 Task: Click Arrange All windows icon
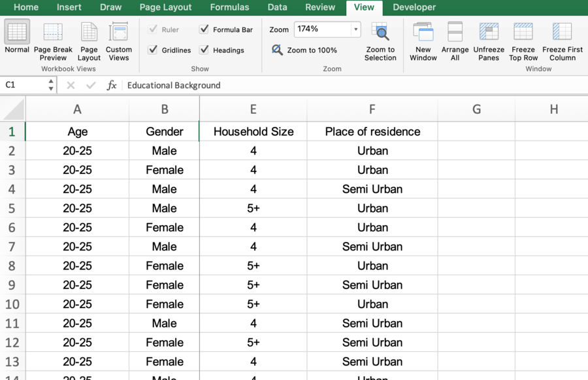pyautogui.click(x=455, y=33)
